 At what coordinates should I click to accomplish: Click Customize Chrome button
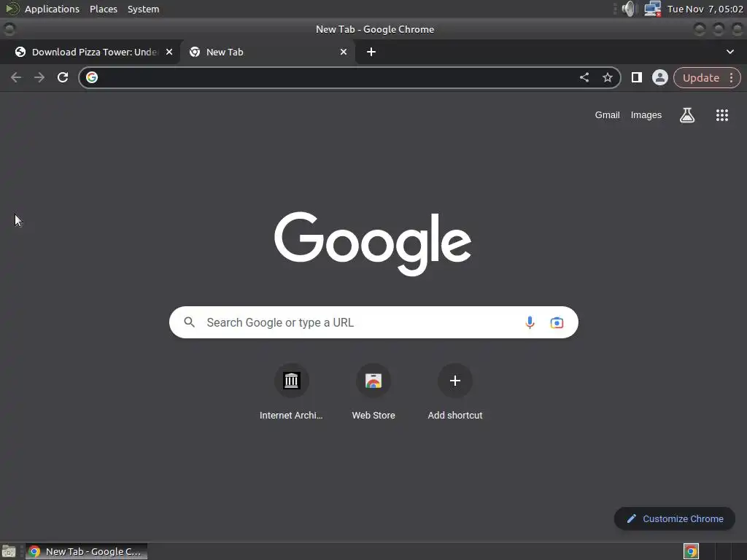(675, 518)
